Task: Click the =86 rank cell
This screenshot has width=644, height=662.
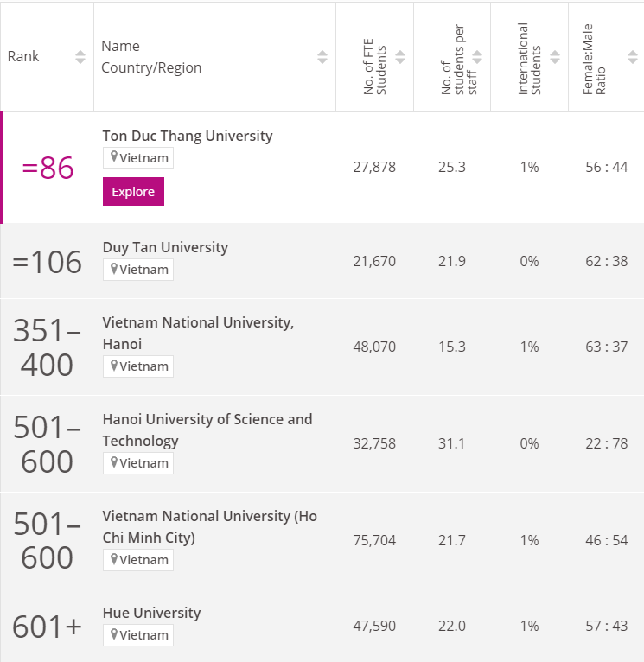Action: pyautogui.click(x=48, y=168)
